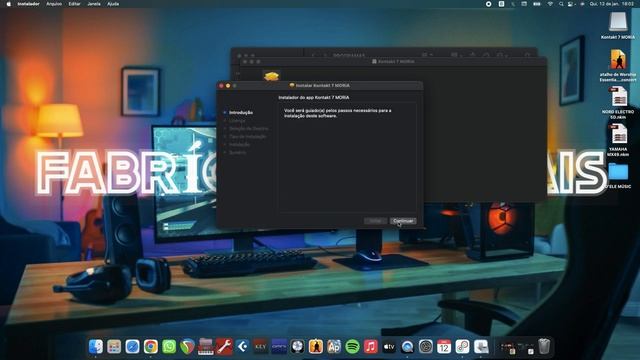
Task: Click the screen recording indicator in menu bar
Action: (489, 4)
